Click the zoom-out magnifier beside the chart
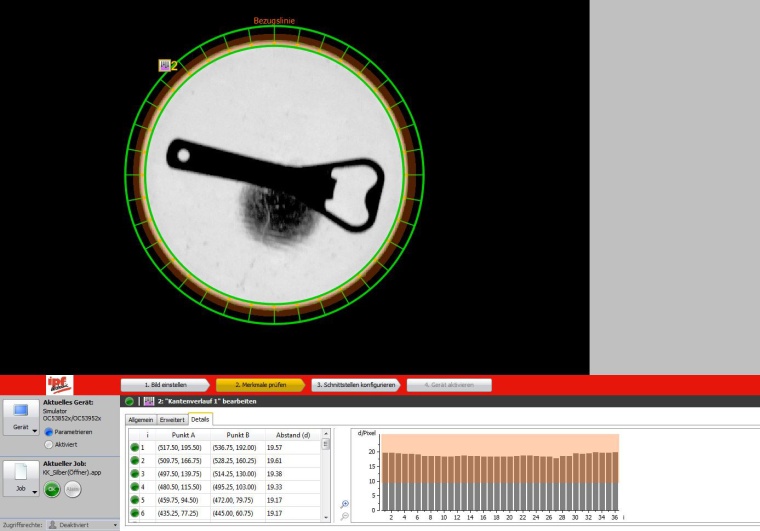760x531 pixels. (345, 516)
